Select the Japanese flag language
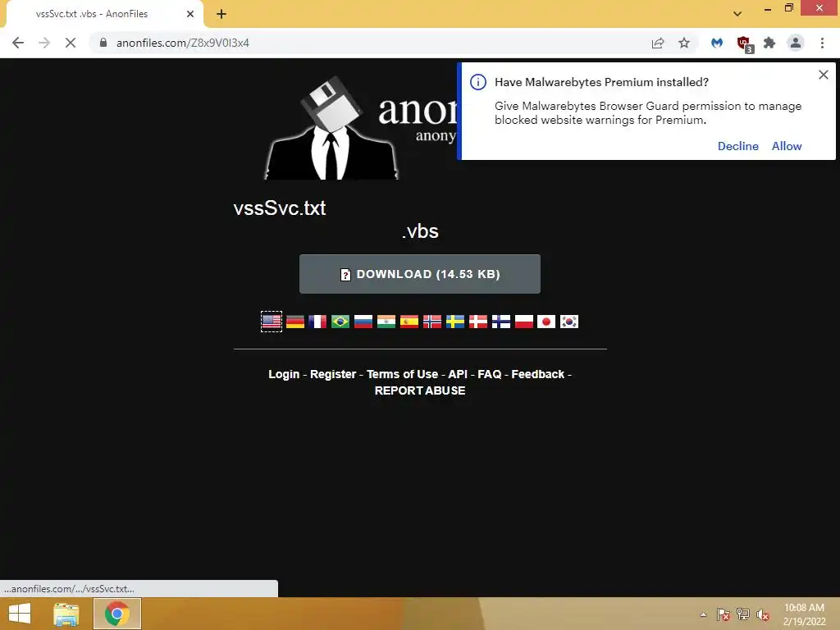840x630 pixels. [546, 322]
